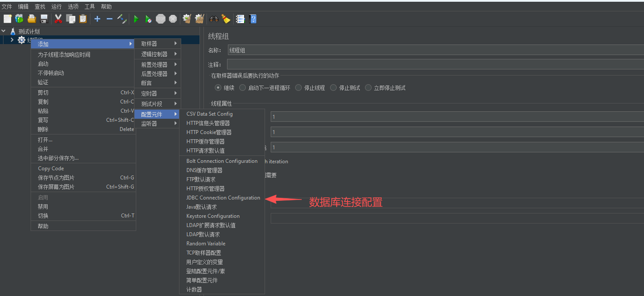Click the Clear results broom-gear icon
Screen dimensions: 644x296
(187, 19)
